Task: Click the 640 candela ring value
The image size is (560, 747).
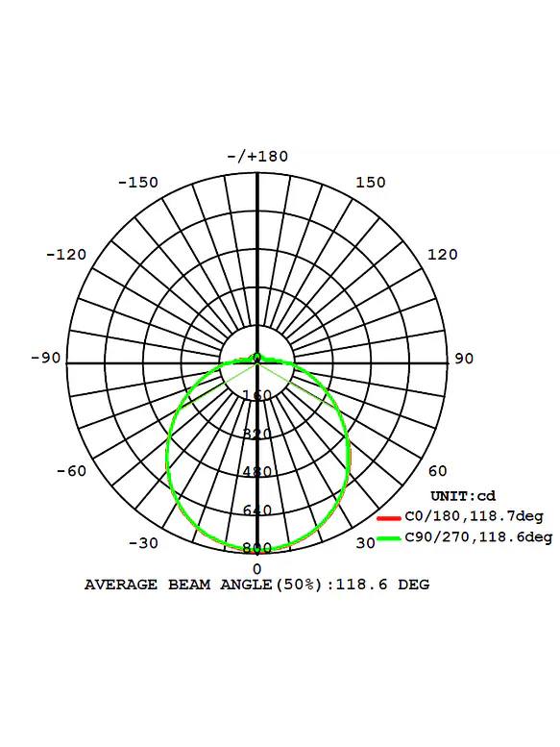Action: coord(257,510)
